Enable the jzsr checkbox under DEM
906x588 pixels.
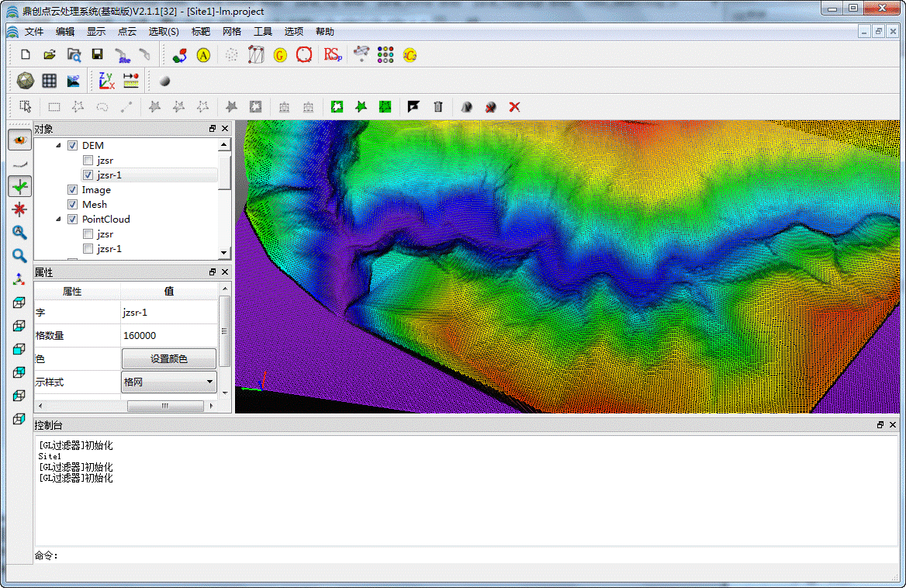(88, 161)
